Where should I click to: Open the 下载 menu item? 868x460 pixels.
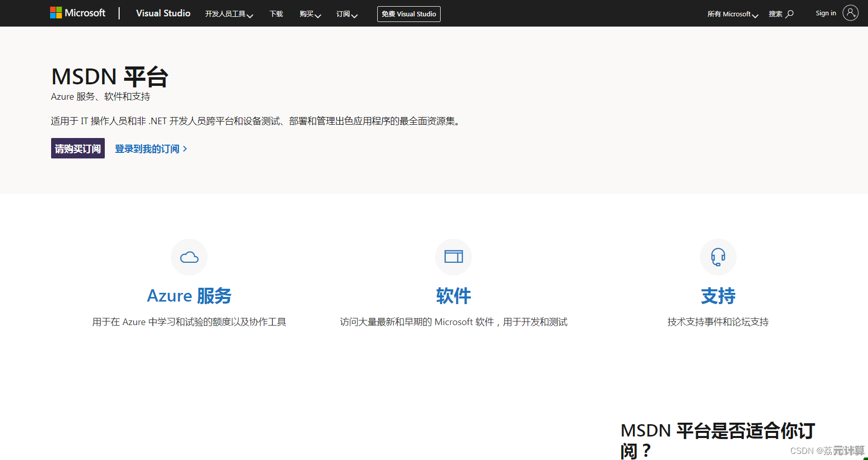click(x=276, y=14)
